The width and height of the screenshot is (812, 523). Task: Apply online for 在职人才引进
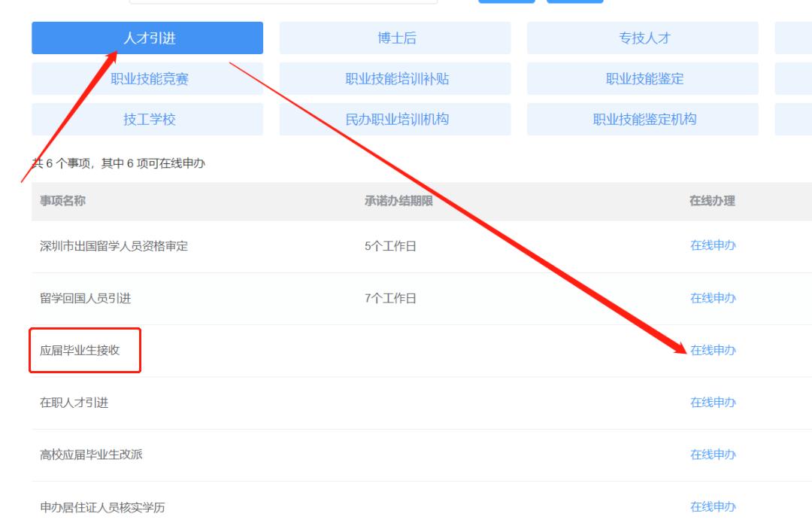pyautogui.click(x=713, y=403)
